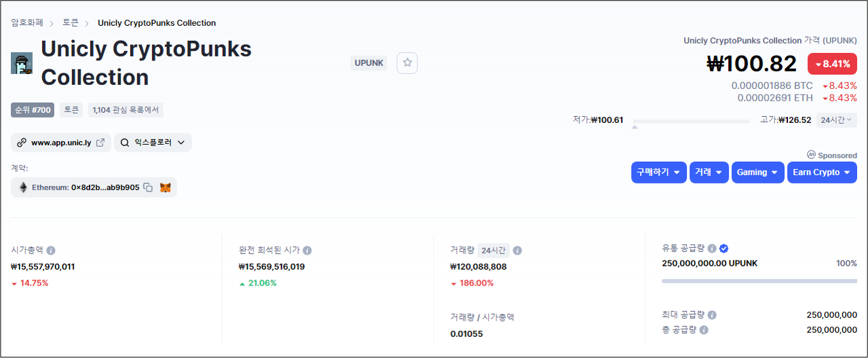The image size is (868, 358).
Task: Expand the 거래 dropdown button
Action: [x=709, y=173]
